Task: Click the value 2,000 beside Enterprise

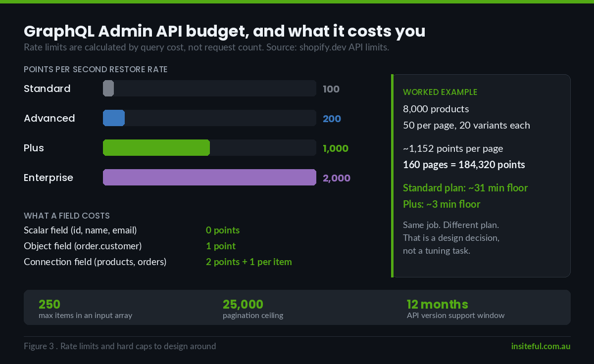Action: click(337, 179)
